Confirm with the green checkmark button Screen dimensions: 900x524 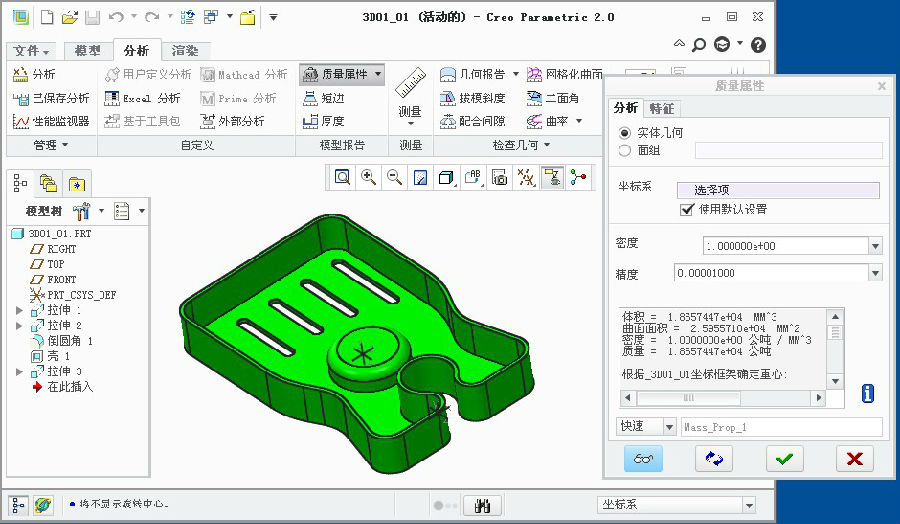784,458
